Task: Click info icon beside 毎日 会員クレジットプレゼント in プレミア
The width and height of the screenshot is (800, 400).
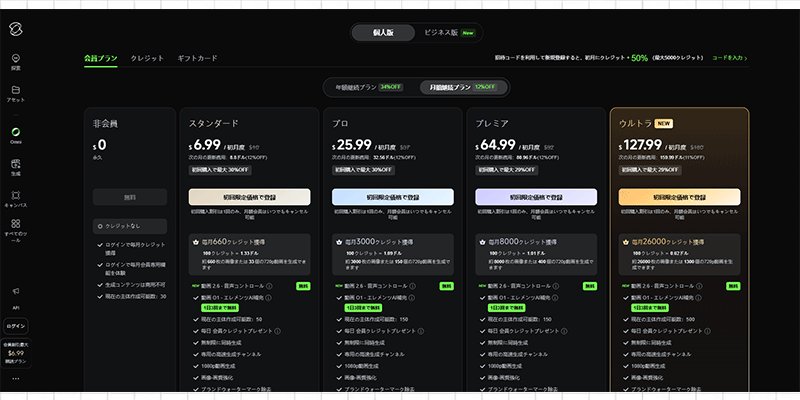Action: 564,331
